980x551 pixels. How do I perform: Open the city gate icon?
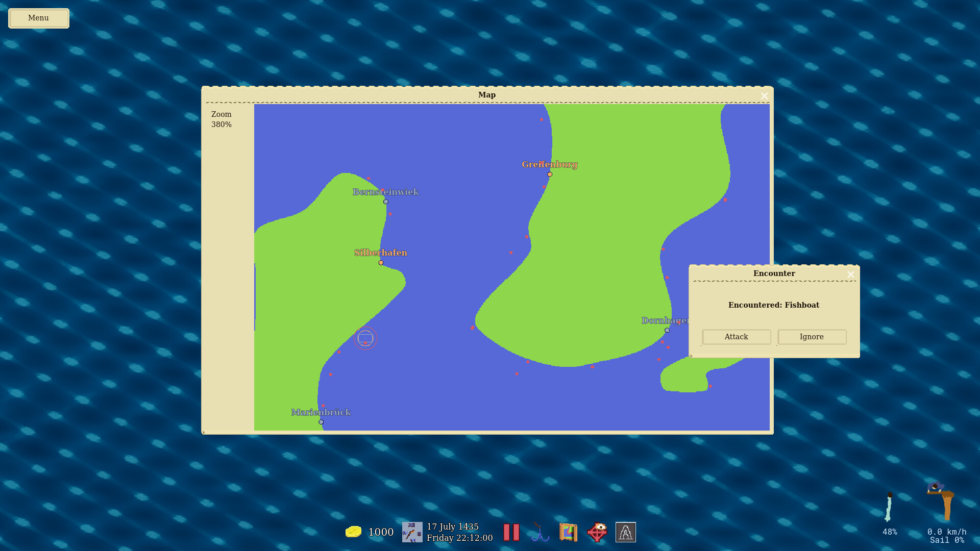(x=625, y=532)
